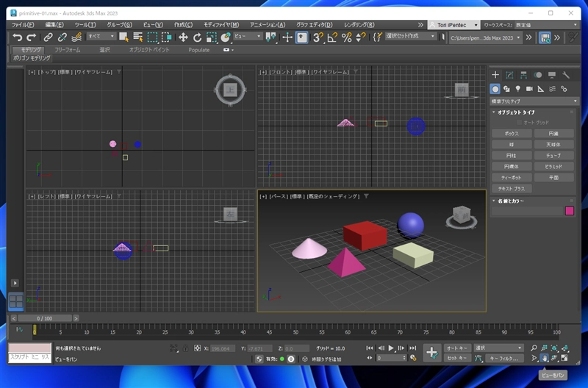Open the Create panel plus tab

click(x=495, y=75)
